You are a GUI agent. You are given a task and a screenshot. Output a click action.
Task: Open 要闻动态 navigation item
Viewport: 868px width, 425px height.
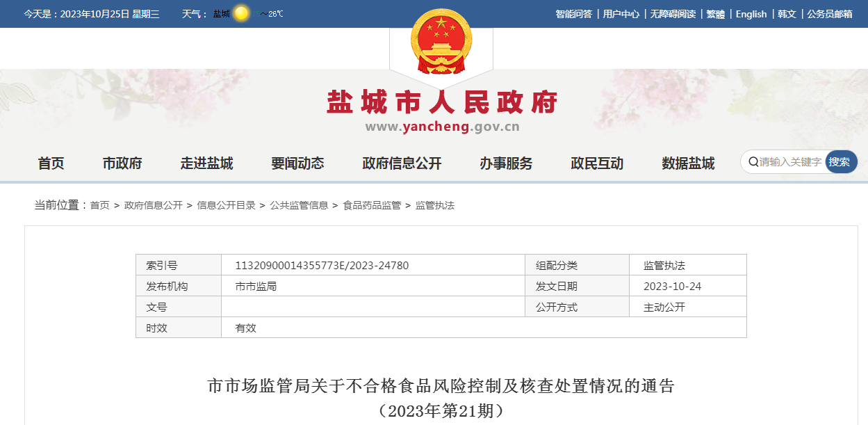tap(297, 163)
